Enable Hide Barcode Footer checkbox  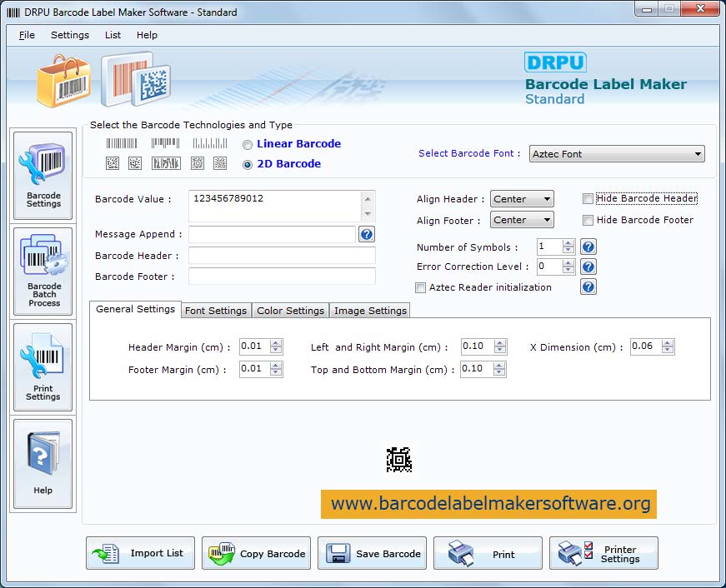click(x=588, y=220)
